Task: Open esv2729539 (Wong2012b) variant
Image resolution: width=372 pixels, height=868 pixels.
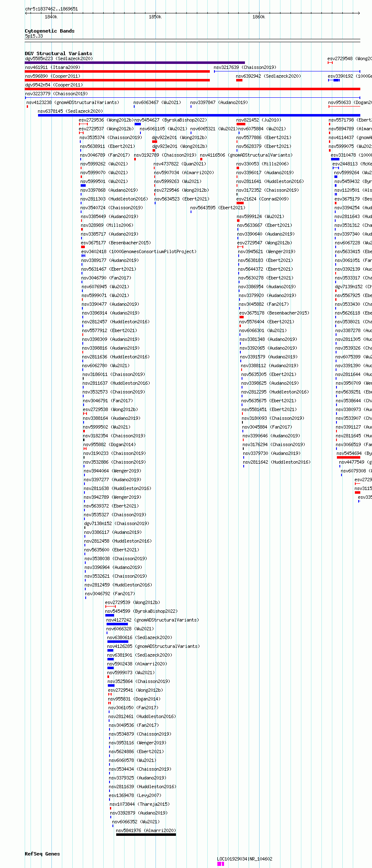Action: pyautogui.click(x=132, y=602)
